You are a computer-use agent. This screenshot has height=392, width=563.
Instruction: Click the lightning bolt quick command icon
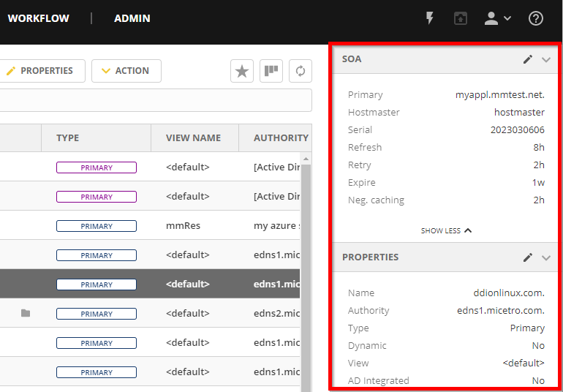(x=430, y=18)
